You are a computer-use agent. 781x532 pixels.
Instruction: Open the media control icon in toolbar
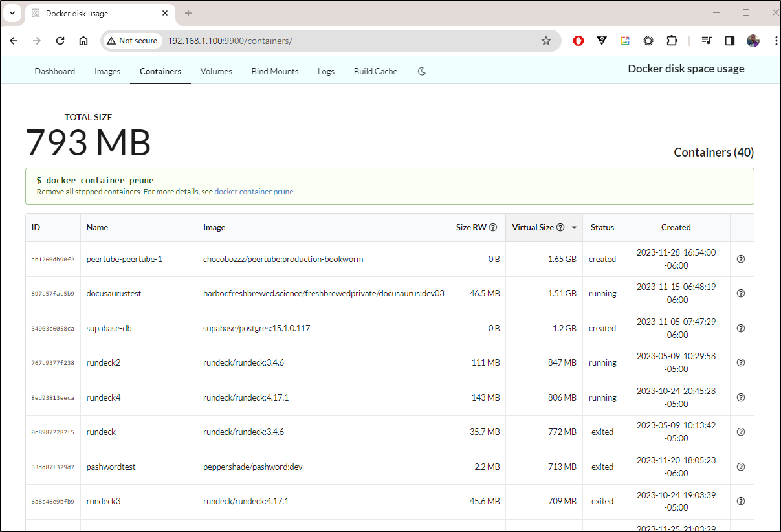click(x=707, y=41)
